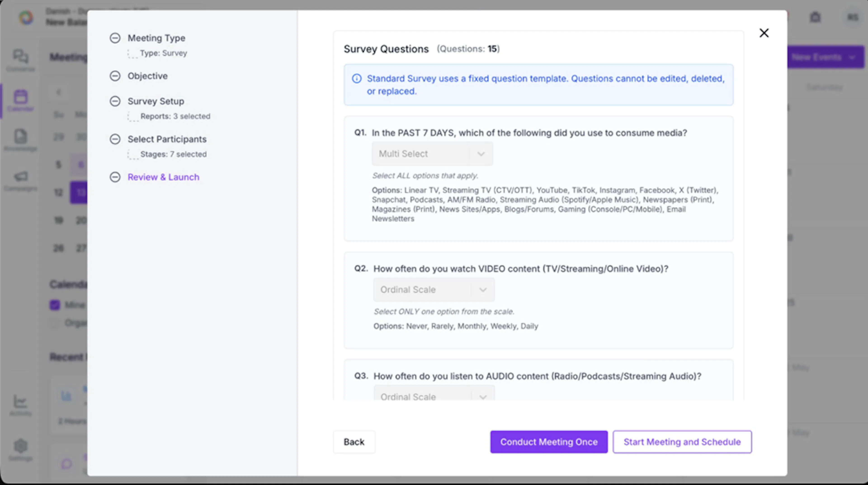The width and height of the screenshot is (868, 485).
Task: Click the 'Questions: 15' count label
Action: tap(468, 49)
